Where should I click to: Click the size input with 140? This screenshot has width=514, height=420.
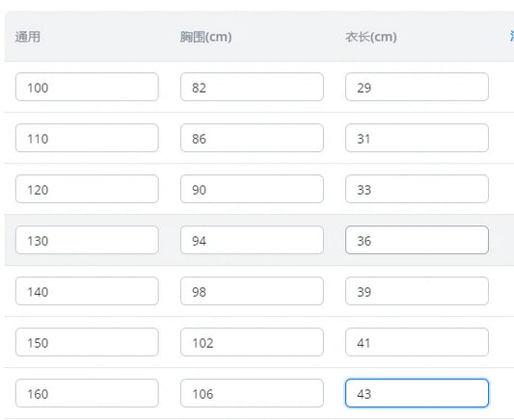click(87, 291)
